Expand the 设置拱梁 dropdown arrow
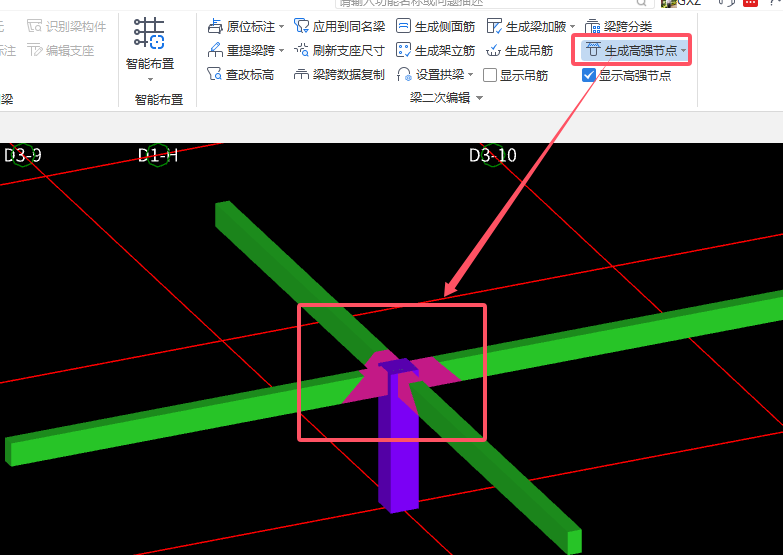The height and width of the screenshot is (555, 783). tap(470, 75)
